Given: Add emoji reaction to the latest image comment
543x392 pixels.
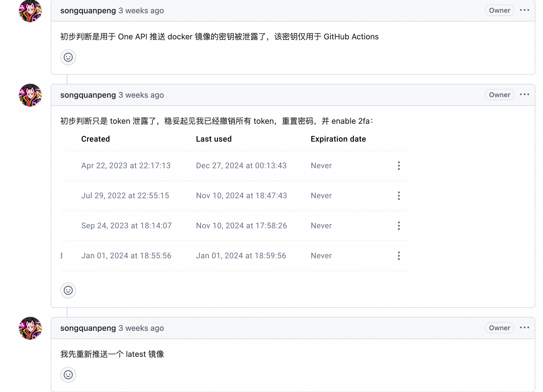Looking at the screenshot, I should click(68, 375).
